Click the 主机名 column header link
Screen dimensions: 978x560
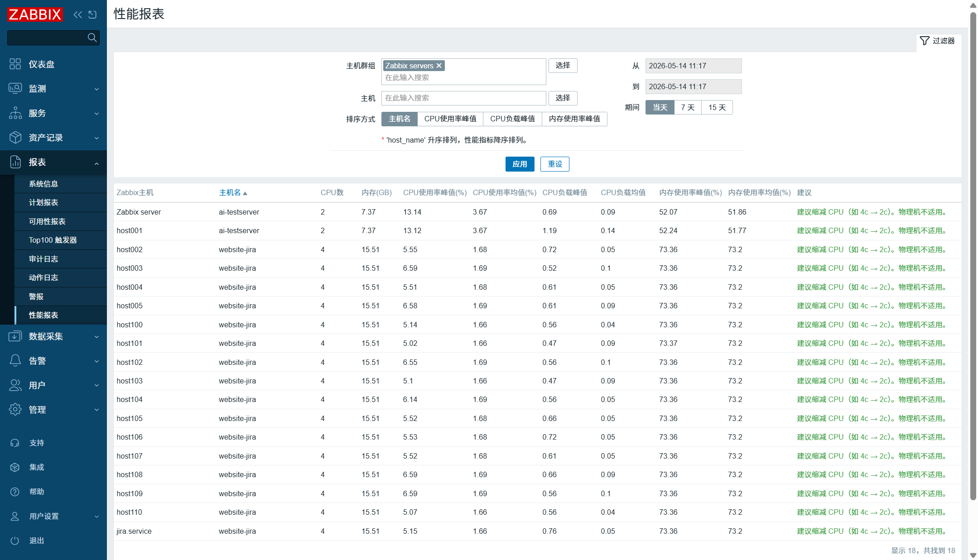click(230, 192)
